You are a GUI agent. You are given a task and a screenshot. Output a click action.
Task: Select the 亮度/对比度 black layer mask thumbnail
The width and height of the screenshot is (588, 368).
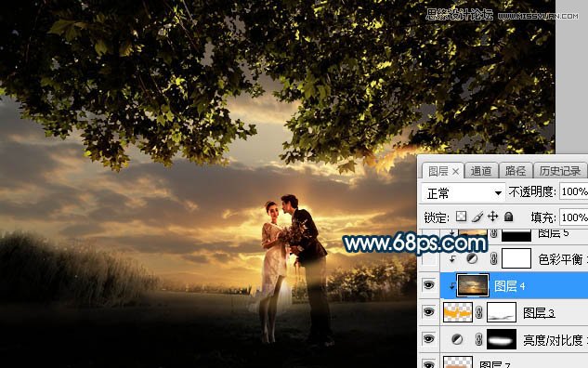click(x=502, y=339)
